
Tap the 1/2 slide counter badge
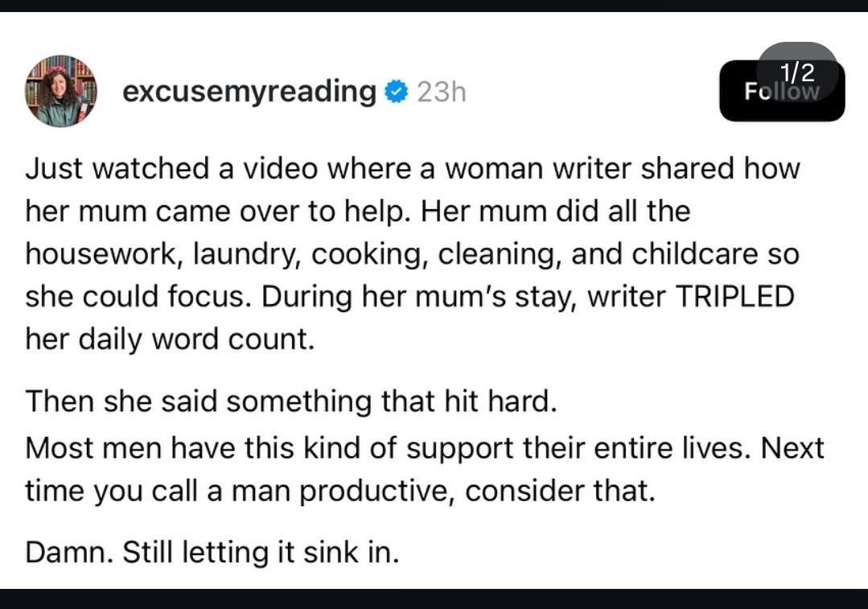pos(797,72)
